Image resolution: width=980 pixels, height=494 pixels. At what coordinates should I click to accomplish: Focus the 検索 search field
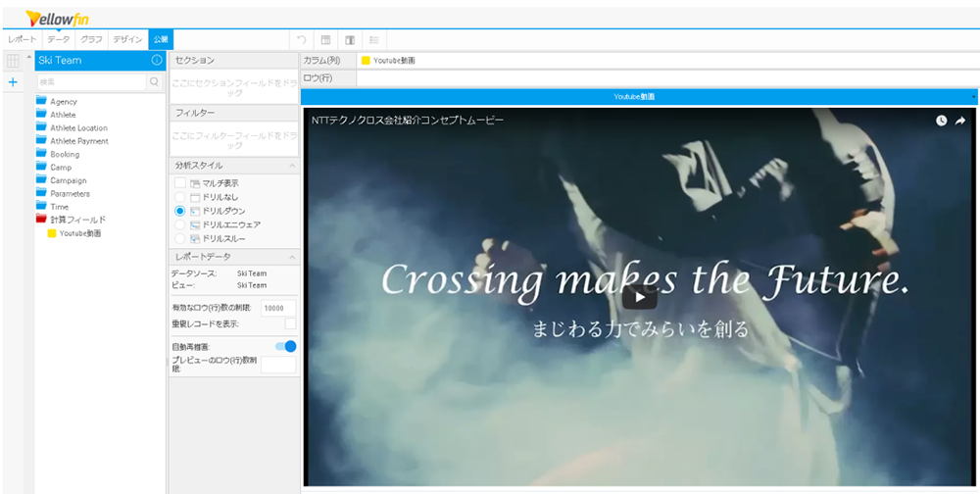tap(92, 82)
